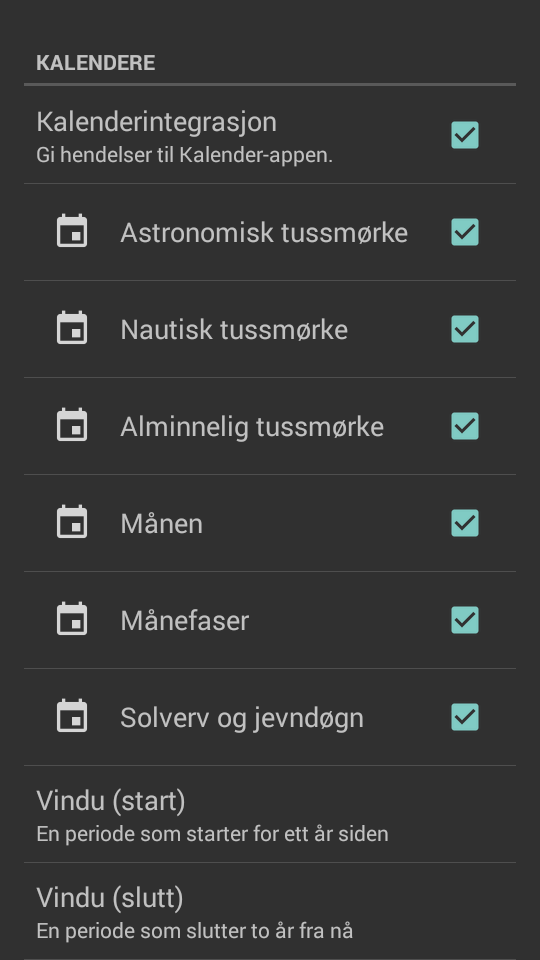Image resolution: width=540 pixels, height=960 pixels.
Task: Select the Kalenderintegrasjon preference title
Action: tap(157, 122)
